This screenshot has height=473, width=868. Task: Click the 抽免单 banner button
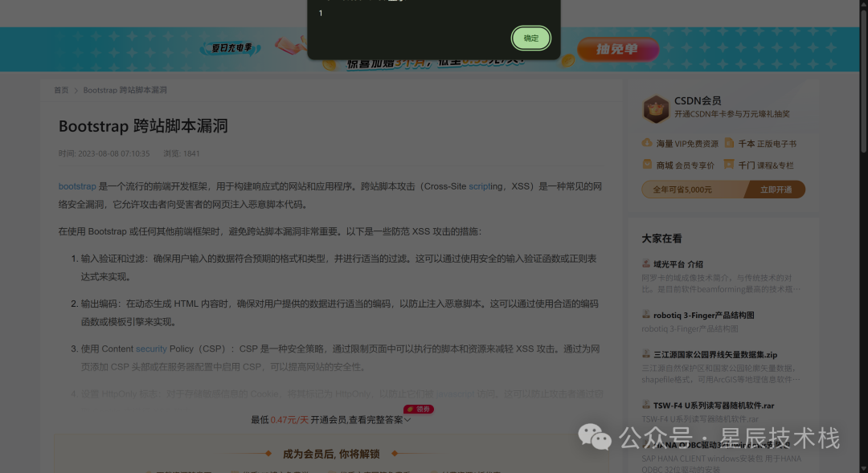pyautogui.click(x=616, y=50)
